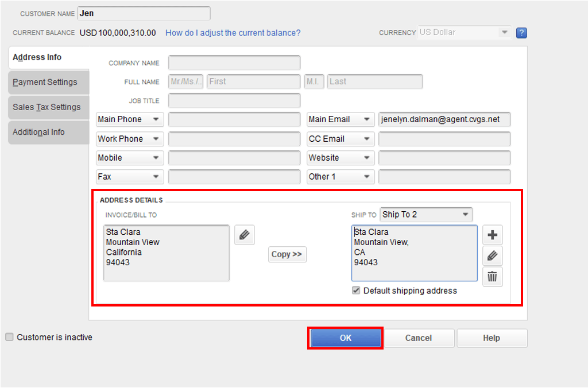Open the How do I adjust the current balance link
This screenshot has width=588, height=388.
click(x=233, y=33)
